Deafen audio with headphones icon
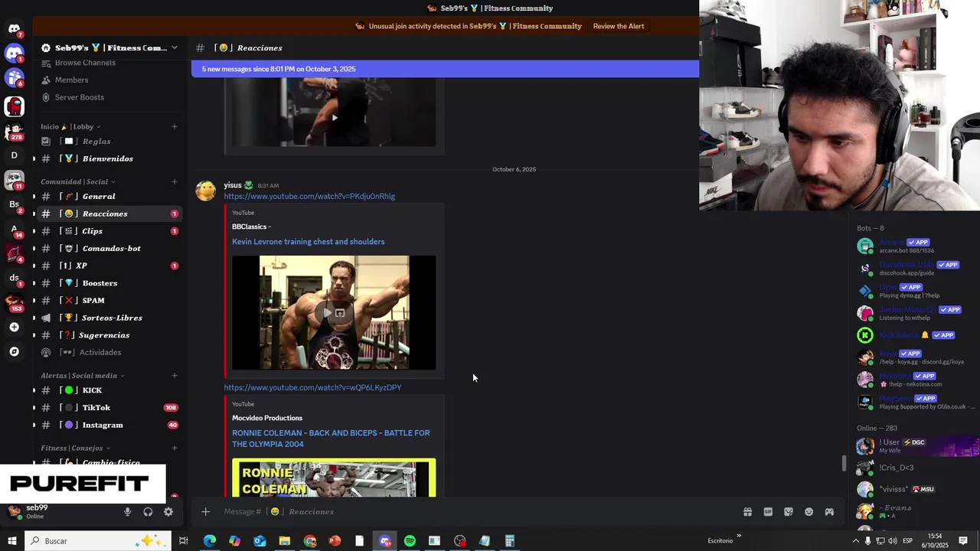Screen dimensions: 980x551 148,512
